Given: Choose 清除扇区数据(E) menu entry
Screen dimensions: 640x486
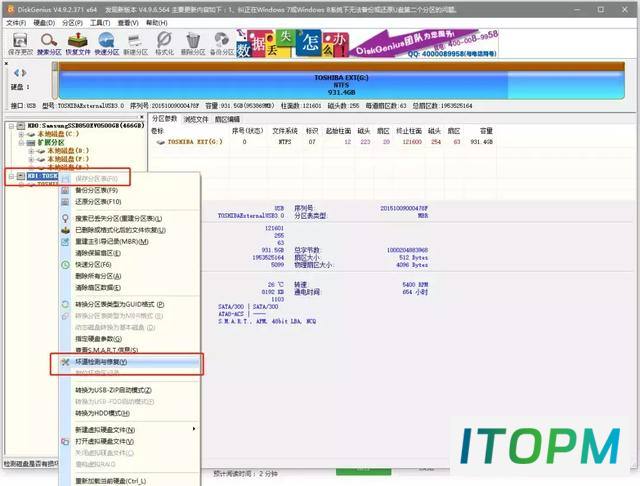Looking at the screenshot, I should point(131,288).
